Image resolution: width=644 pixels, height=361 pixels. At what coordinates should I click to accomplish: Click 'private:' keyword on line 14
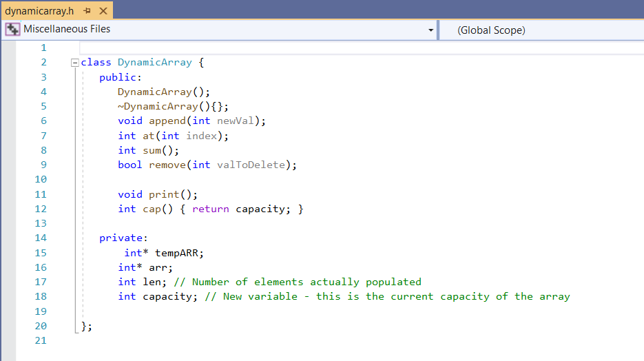pyautogui.click(x=123, y=238)
